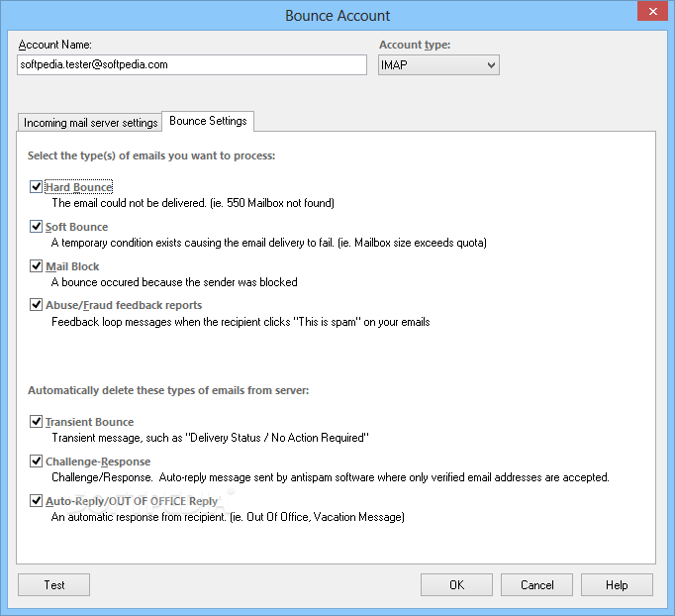Viewport: 675px width, 616px height.
Task: Click 'A bounce occured because the sender was blocked'
Action: 174,282
